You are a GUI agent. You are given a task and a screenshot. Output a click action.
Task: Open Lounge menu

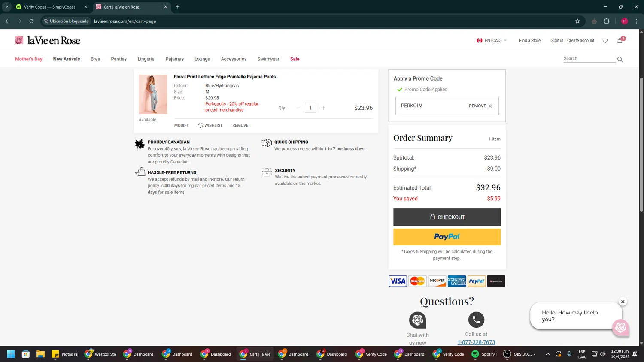click(202, 59)
